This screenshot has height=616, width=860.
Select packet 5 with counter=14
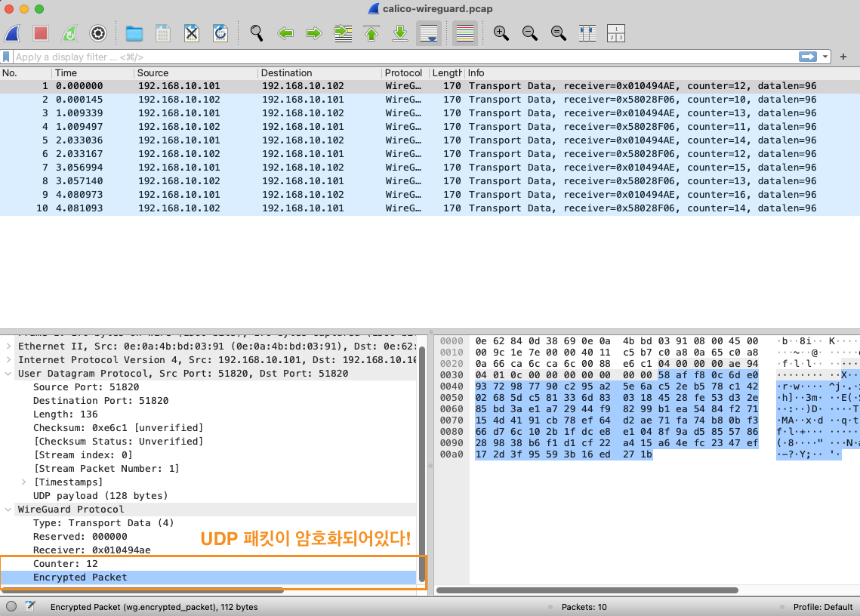430,140
